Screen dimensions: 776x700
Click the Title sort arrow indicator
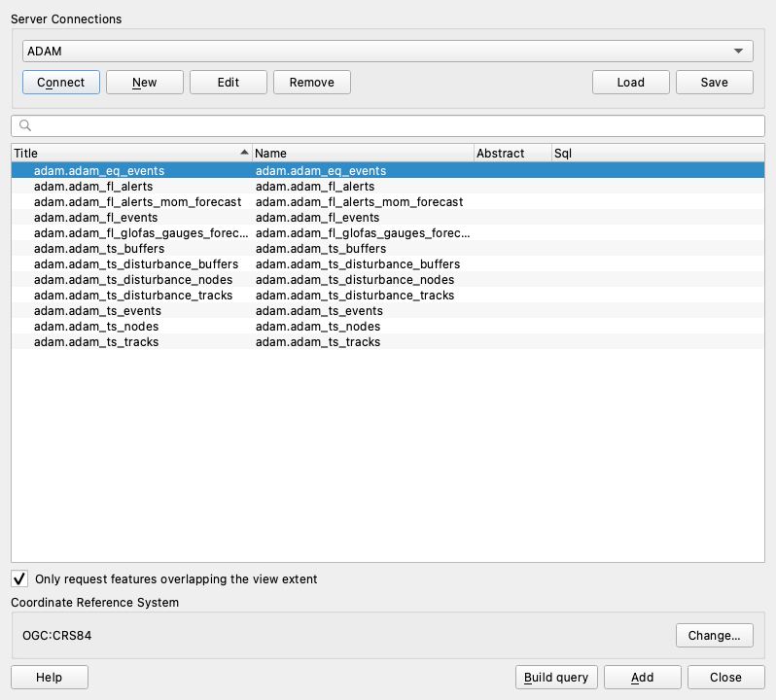[244, 153]
